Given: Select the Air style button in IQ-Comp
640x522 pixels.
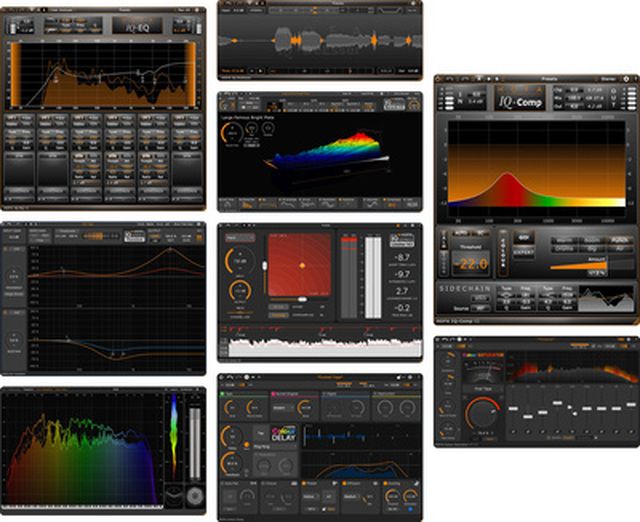Looking at the screenshot, I should [620, 248].
